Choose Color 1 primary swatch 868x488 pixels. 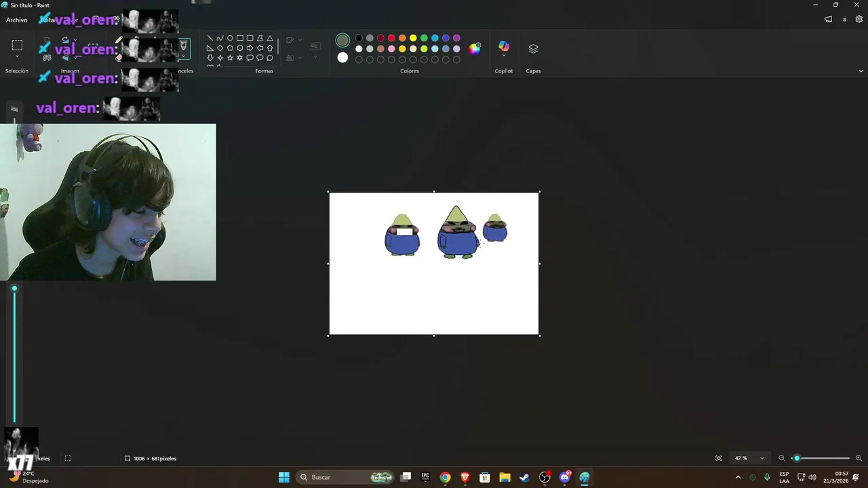point(342,41)
